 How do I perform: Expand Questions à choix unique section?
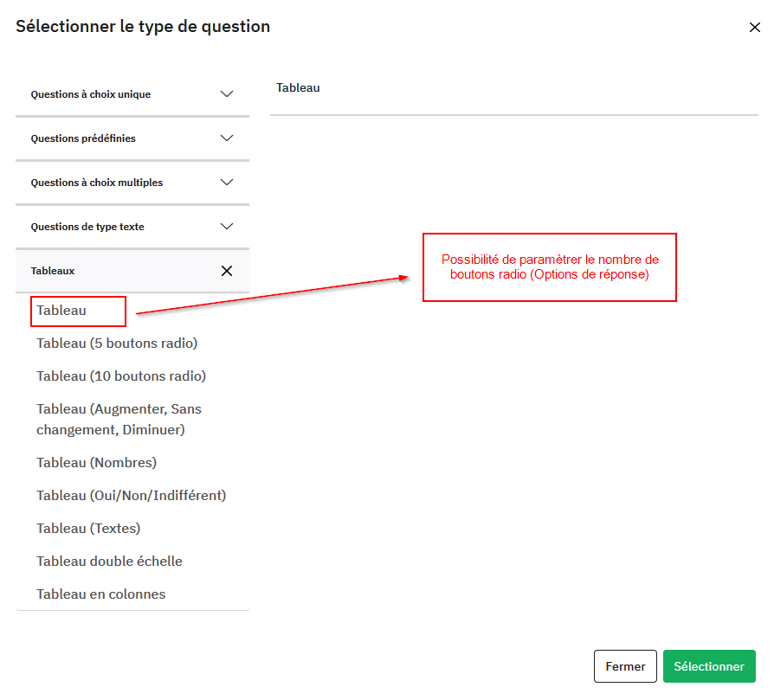(x=227, y=94)
